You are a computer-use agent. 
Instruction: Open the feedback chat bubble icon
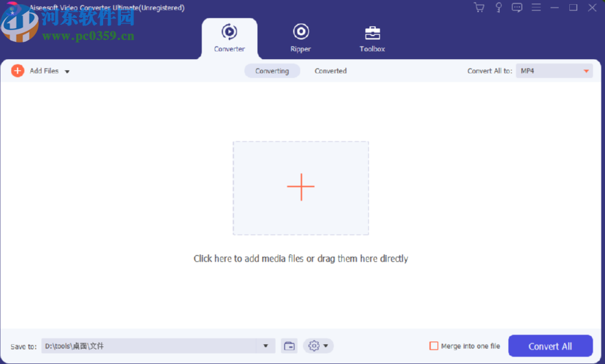click(517, 8)
